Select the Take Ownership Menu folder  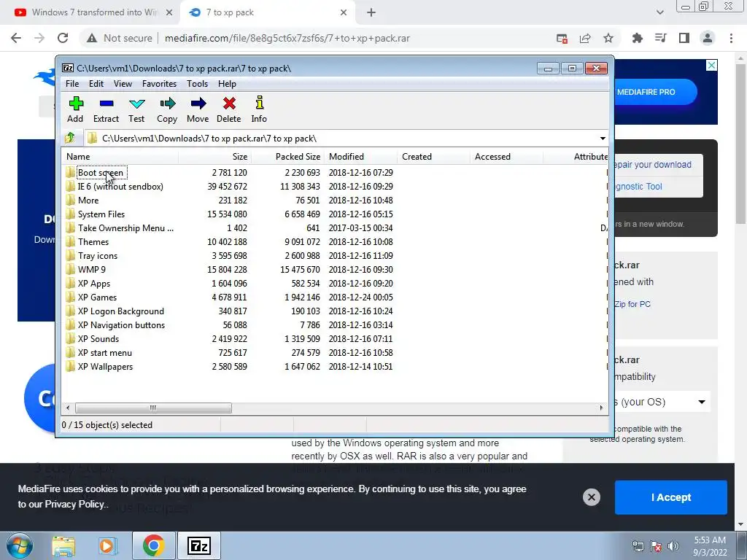coord(125,228)
